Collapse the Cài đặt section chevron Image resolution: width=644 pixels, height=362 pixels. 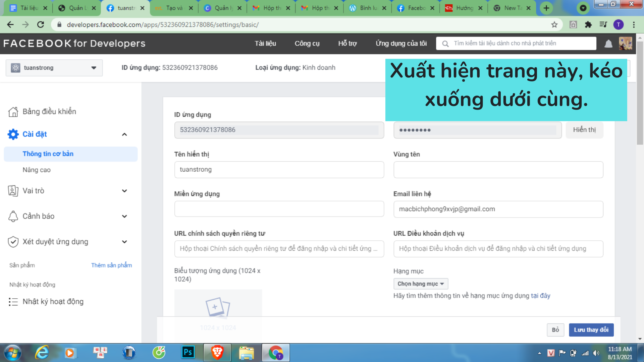coord(124,134)
